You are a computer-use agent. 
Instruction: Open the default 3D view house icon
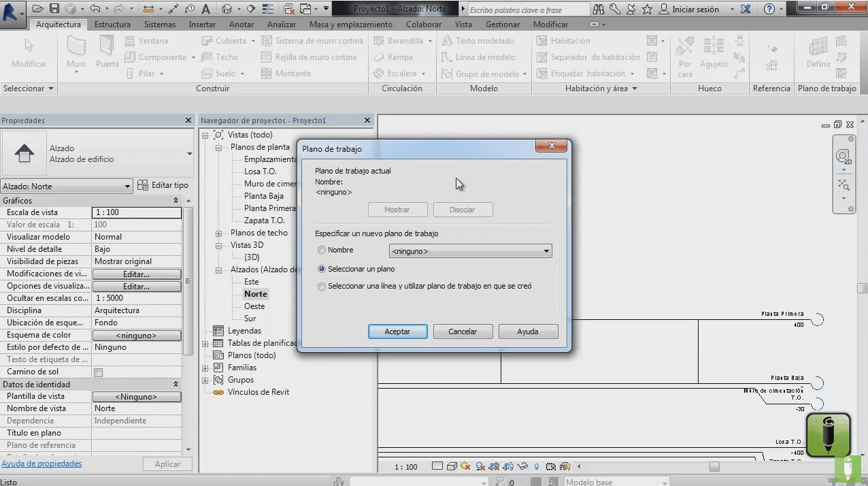click(227, 9)
